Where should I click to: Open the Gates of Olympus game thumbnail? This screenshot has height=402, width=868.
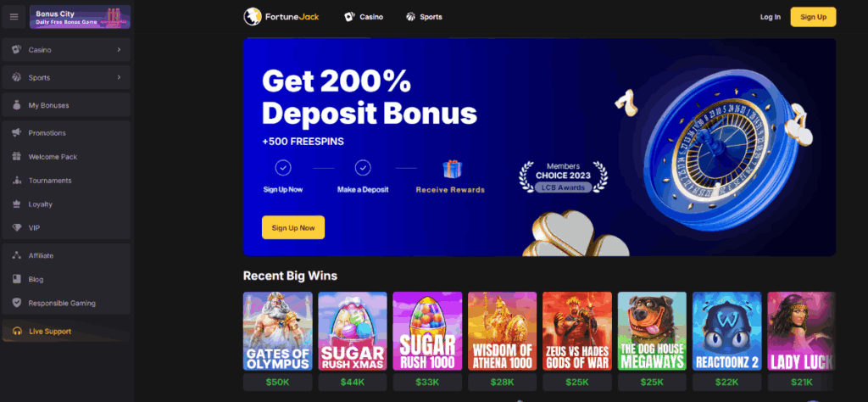pyautogui.click(x=278, y=331)
